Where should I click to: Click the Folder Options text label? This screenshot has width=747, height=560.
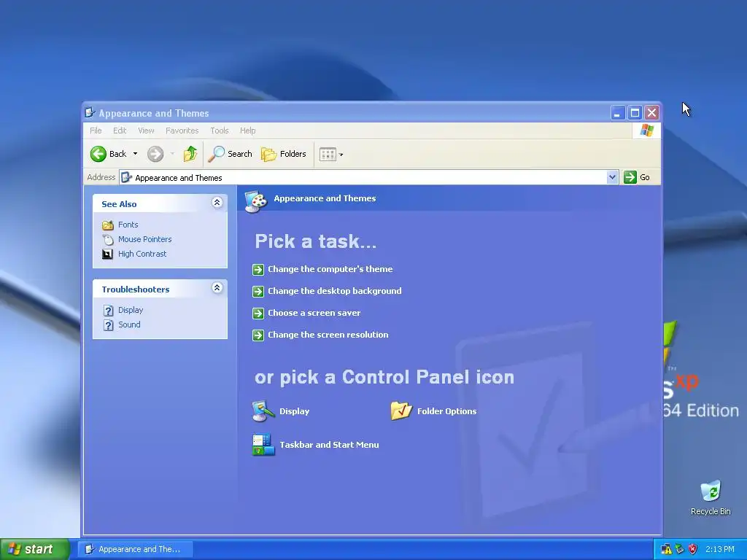pos(447,411)
